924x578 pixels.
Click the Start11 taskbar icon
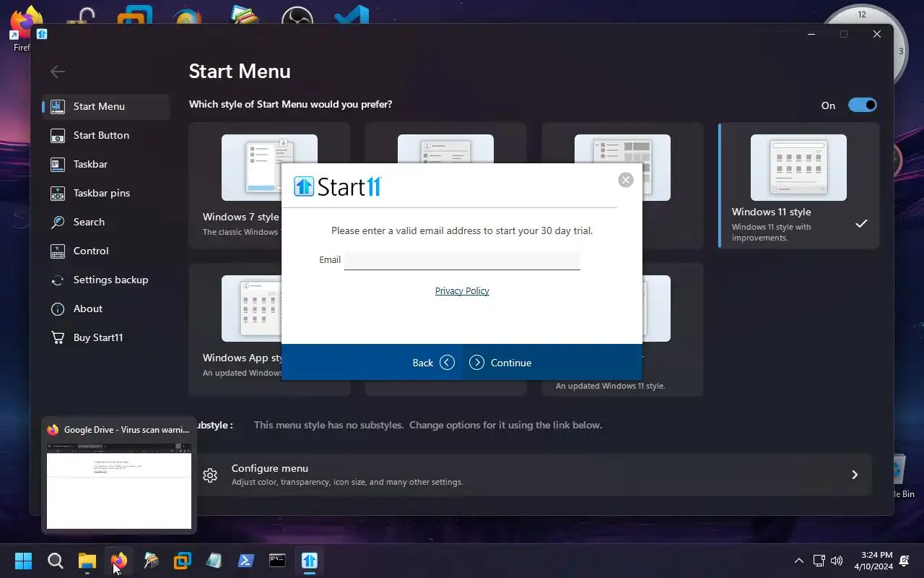(310, 561)
